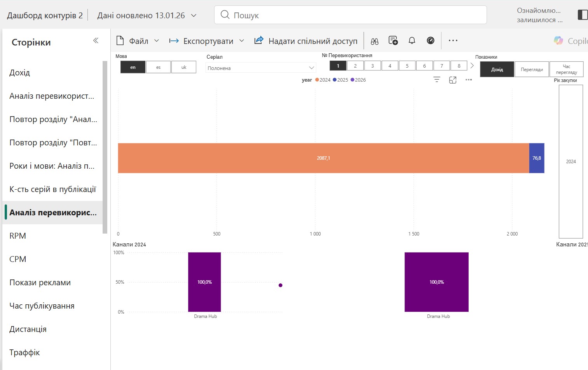Select reuse number 4
This screenshot has height=370, width=588.
390,66
